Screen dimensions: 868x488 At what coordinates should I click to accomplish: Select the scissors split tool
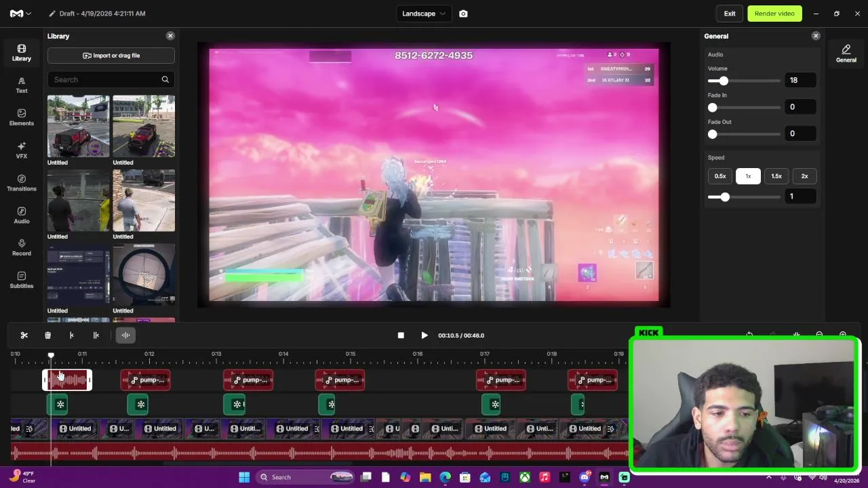pyautogui.click(x=24, y=335)
